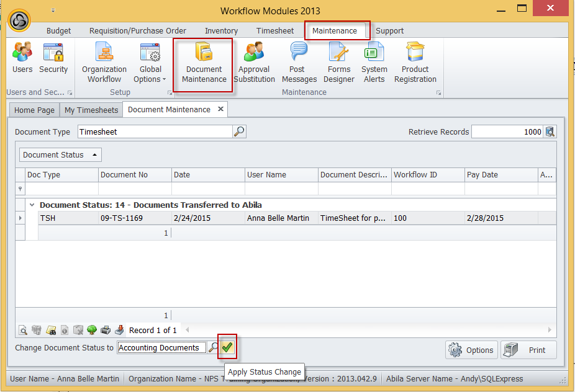The width and height of the screenshot is (575, 392).
Task: Toggle sort on Document Status group chip
Action: pos(60,155)
